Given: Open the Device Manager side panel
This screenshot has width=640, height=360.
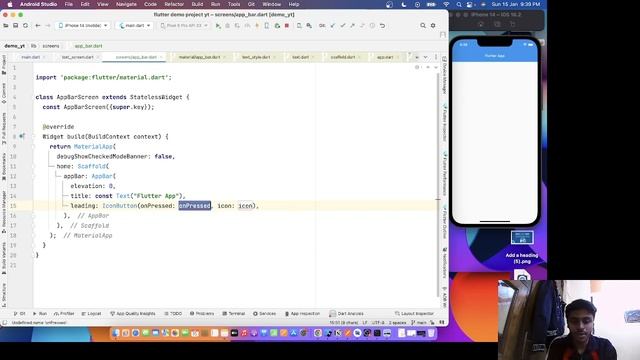Looking at the screenshot, I should 444,76.
